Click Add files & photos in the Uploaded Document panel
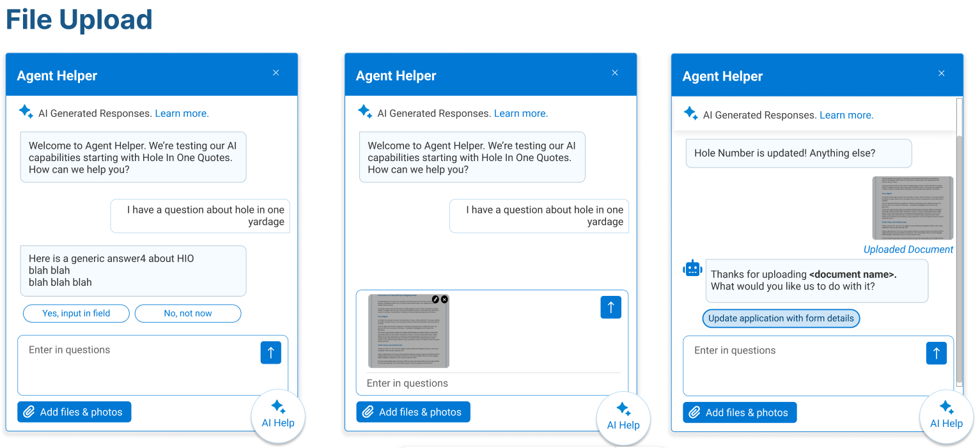The image size is (980, 448). point(740,413)
